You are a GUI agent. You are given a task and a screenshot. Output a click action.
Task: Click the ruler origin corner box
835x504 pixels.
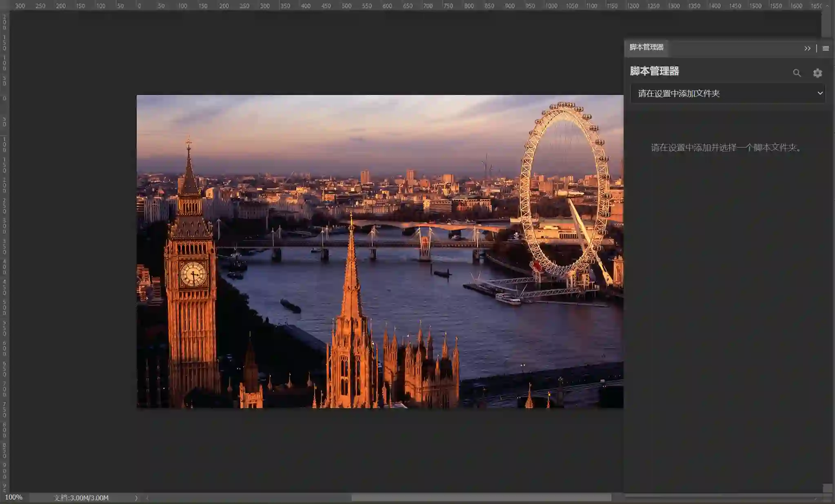[x=4, y=5]
